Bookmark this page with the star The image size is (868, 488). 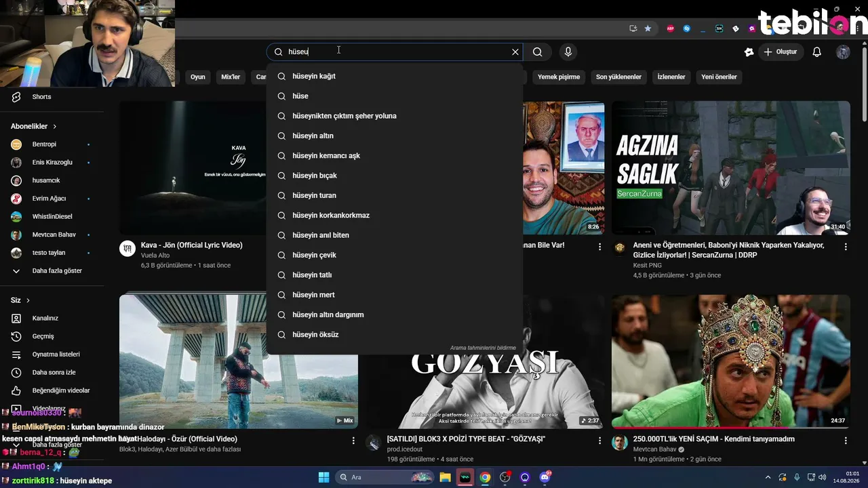(648, 28)
